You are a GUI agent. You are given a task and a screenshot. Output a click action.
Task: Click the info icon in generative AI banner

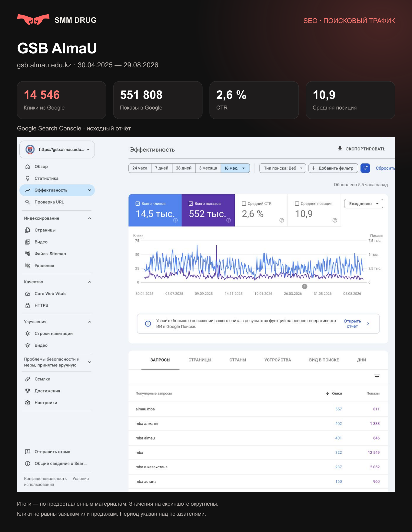(148, 324)
